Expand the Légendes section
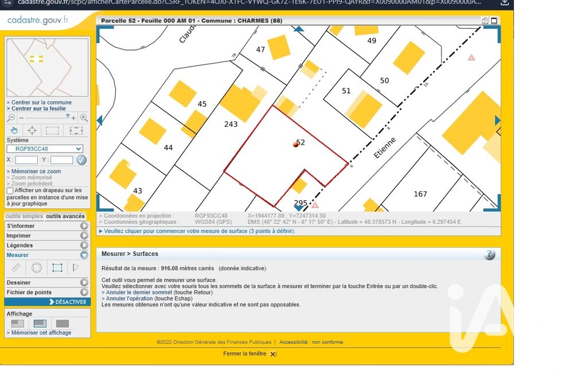 84,246
